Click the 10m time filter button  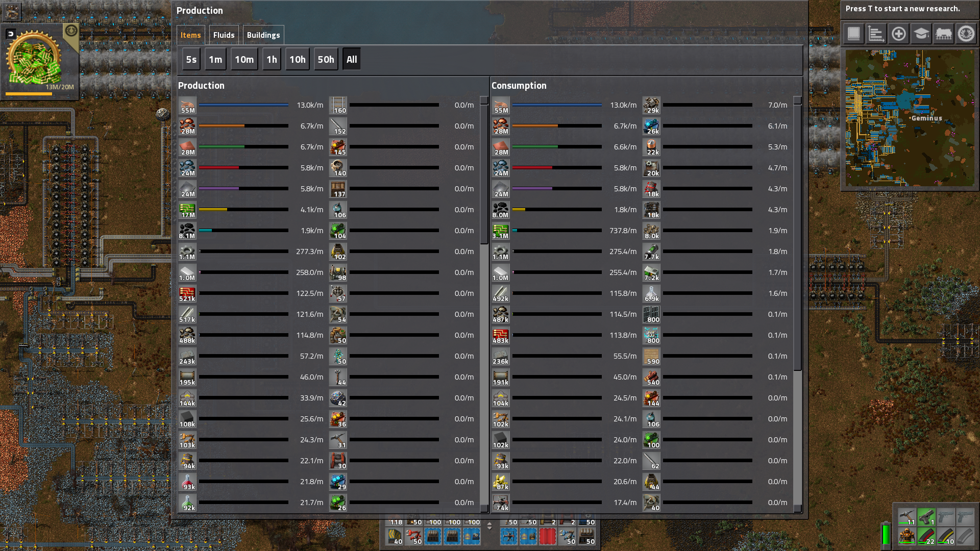pos(243,59)
